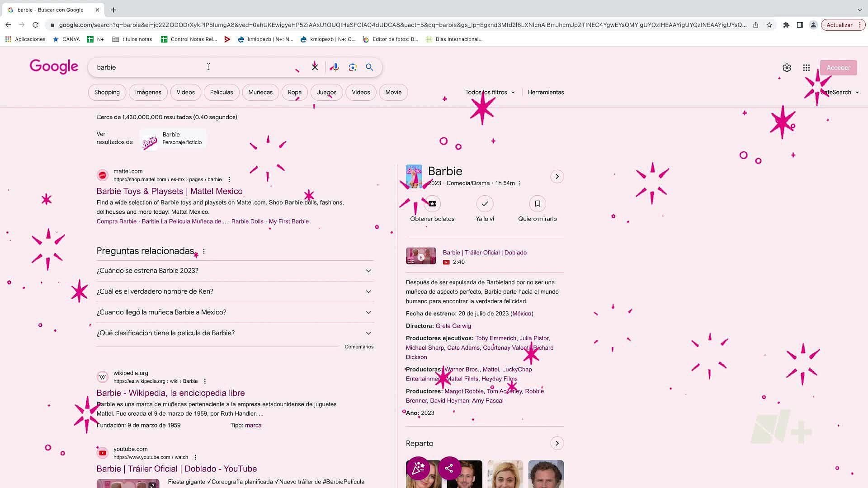Open options next to Preguntas relacionadas
Viewport: 868px width, 488px height.
[204, 251]
